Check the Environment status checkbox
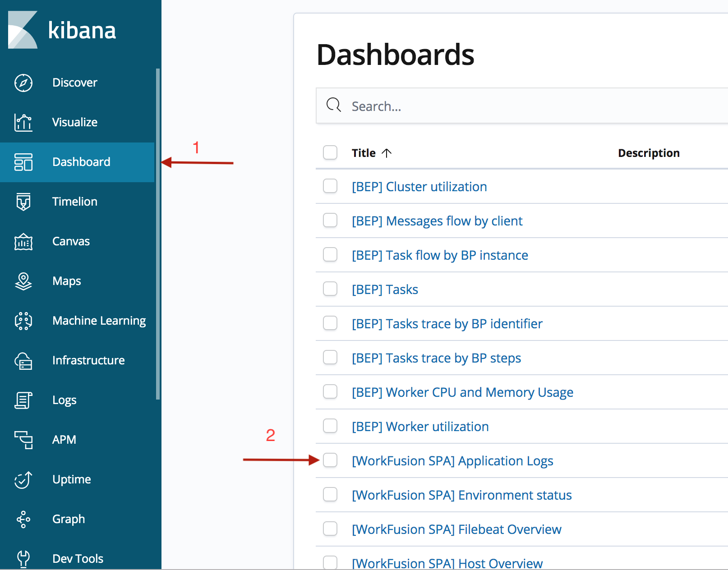 click(330, 494)
